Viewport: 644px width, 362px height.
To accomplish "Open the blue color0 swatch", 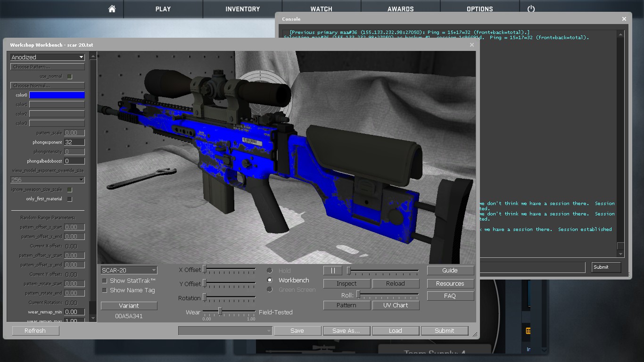I will [x=57, y=95].
